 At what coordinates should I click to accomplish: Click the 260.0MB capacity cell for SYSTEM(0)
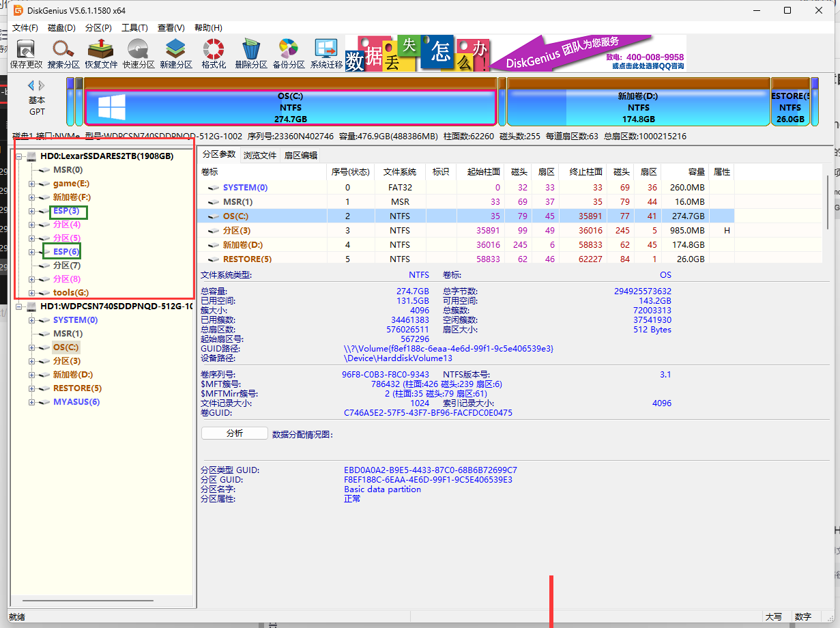(x=687, y=188)
